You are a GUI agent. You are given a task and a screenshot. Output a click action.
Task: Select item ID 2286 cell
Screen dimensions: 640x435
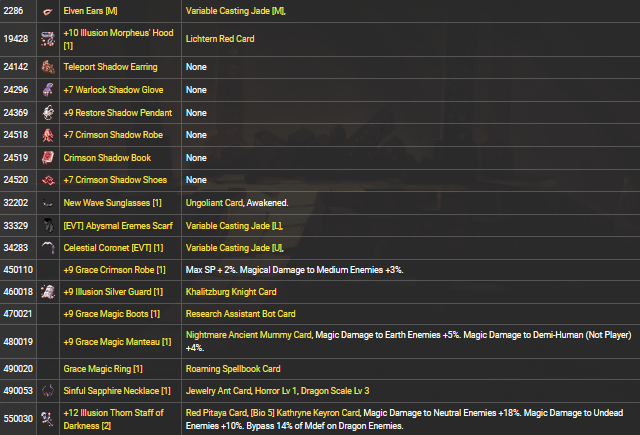[x=18, y=11]
